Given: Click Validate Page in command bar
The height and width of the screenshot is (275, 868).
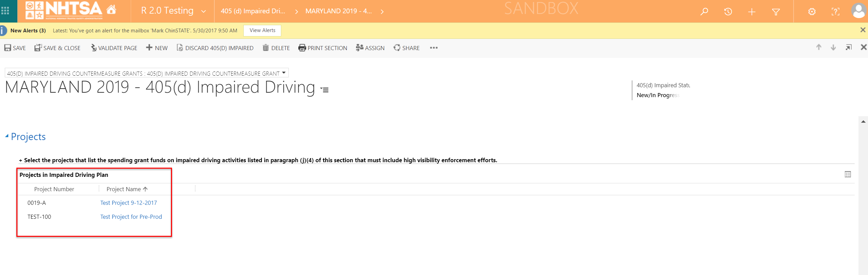Looking at the screenshot, I should click(114, 48).
